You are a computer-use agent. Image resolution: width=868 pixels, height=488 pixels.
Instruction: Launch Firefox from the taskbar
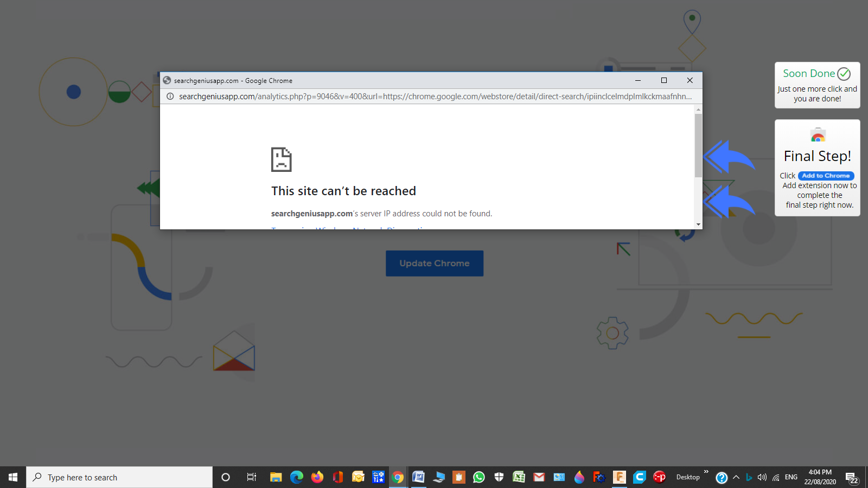[x=317, y=477]
